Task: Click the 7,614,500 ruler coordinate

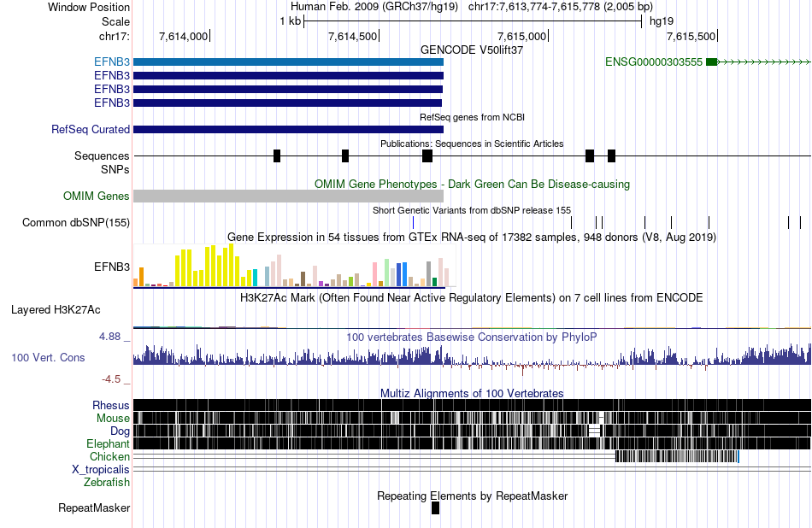Action: [352, 37]
